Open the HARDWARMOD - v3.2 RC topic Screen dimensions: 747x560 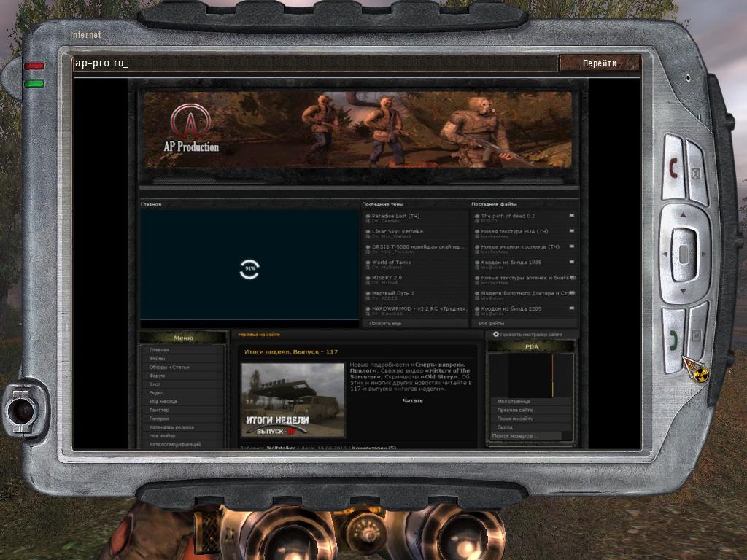(x=419, y=308)
